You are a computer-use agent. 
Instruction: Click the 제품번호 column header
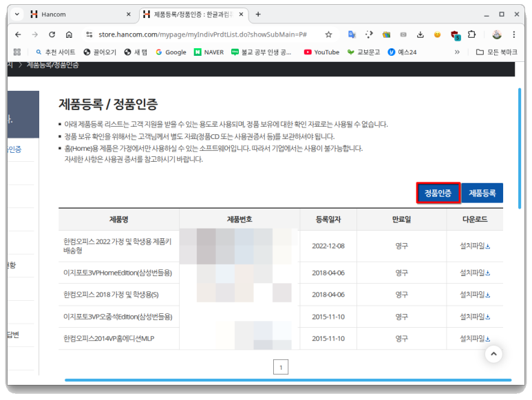[240, 220]
